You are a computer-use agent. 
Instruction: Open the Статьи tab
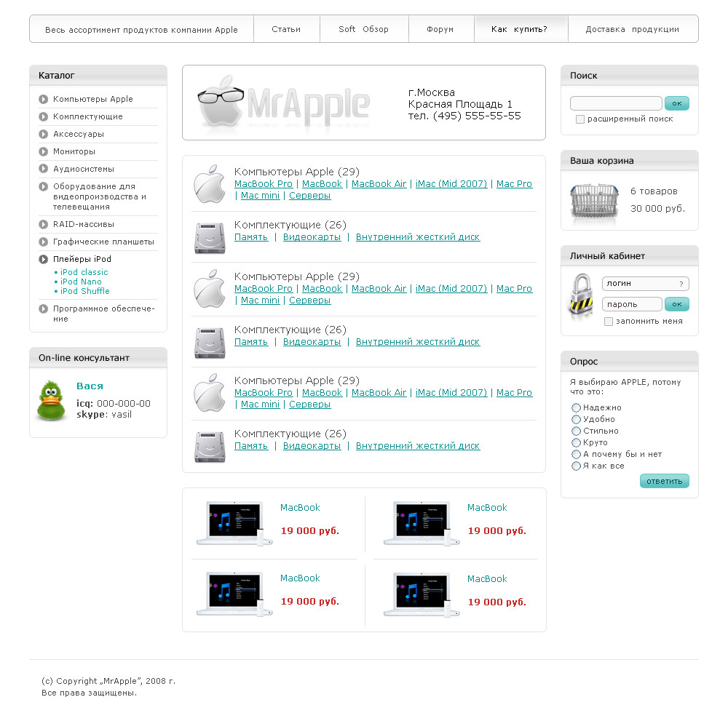click(286, 29)
